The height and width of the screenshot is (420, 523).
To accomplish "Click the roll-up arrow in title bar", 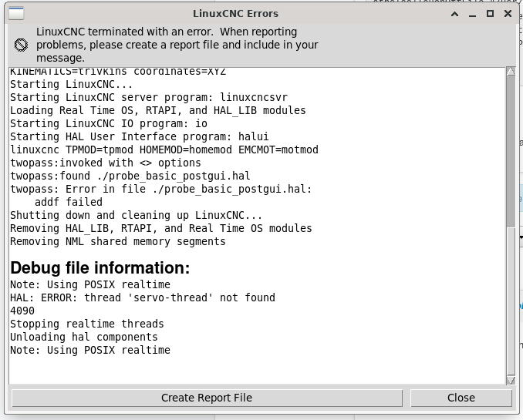I will pos(454,13).
